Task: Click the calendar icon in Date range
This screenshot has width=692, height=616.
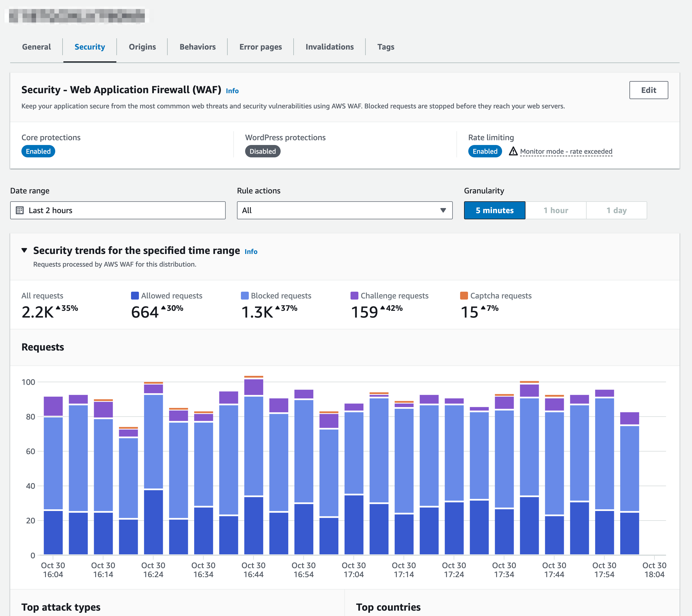Action: [20, 210]
